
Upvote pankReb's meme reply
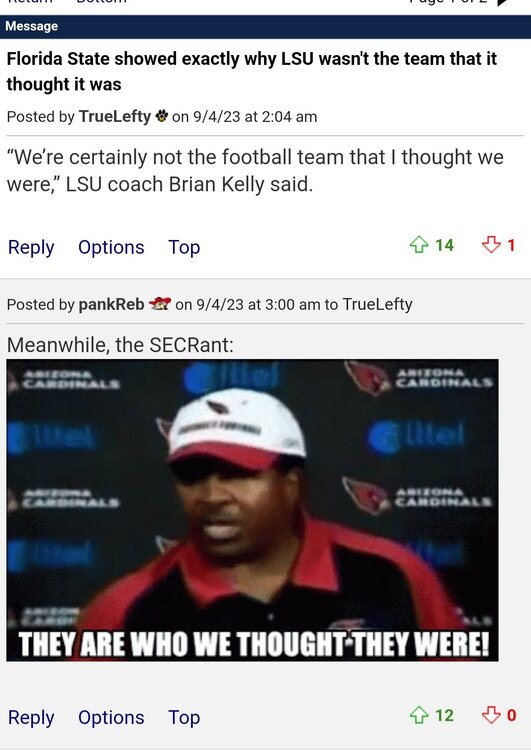point(419,715)
